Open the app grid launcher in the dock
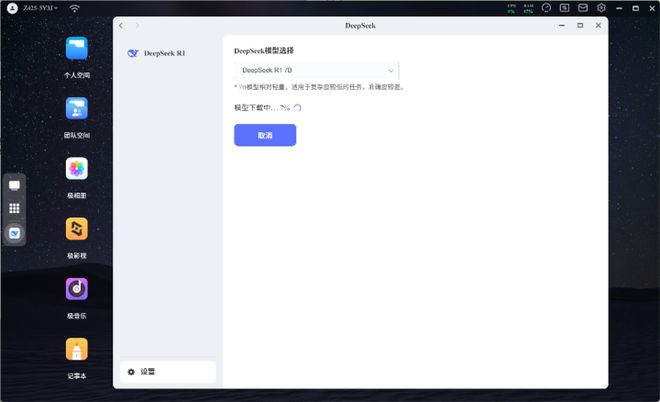The image size is (660, 402). tap(14, 208)
